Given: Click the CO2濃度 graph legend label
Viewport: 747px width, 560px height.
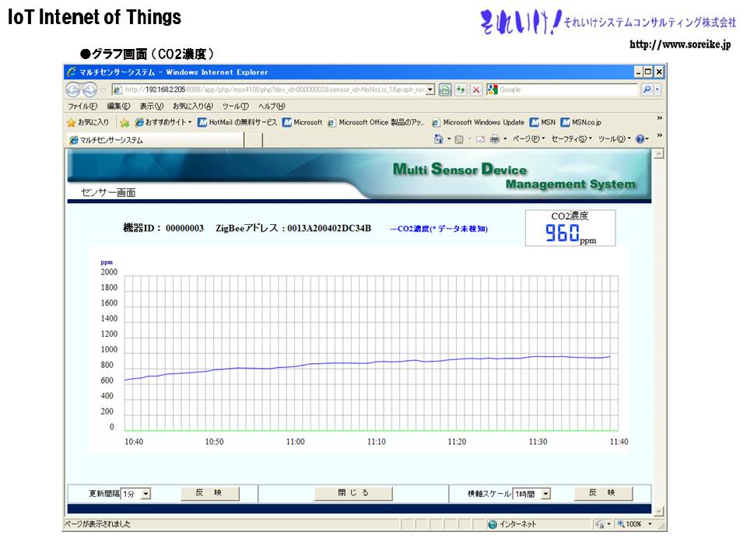Looking at the screenshot, I should 439,229.
